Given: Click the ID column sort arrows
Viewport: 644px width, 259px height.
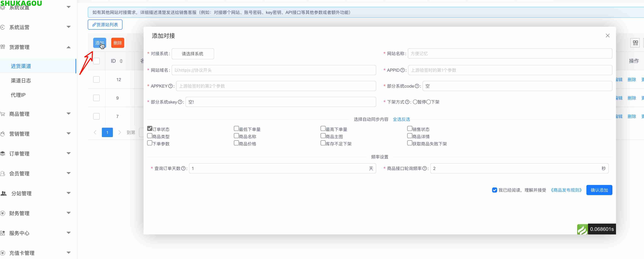Looking at the screenshot, I should [121, 61].
